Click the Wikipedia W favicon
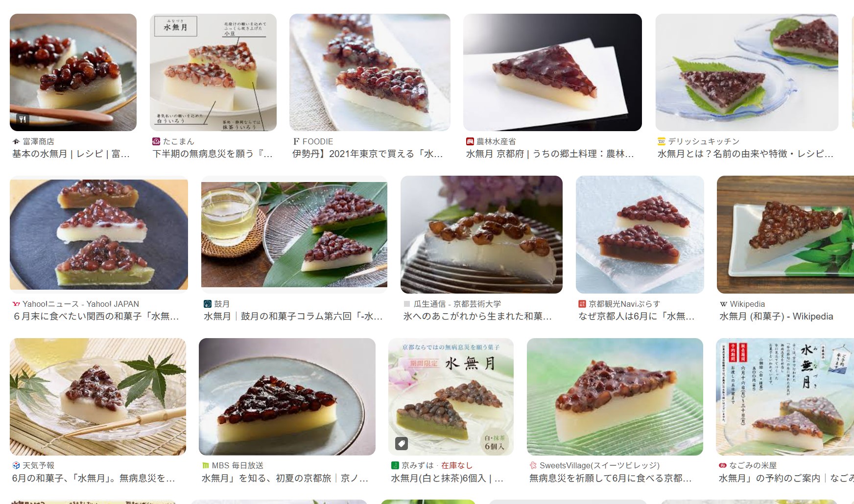Image resolution: width=854 pixels, height=504 pixels. [x=723, y=304]
